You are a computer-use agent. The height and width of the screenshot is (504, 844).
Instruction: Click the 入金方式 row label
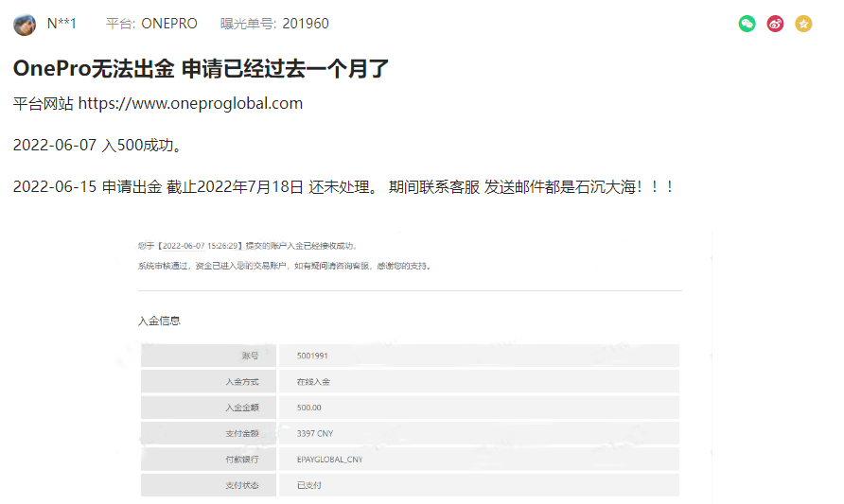click(x=241, y=382)
